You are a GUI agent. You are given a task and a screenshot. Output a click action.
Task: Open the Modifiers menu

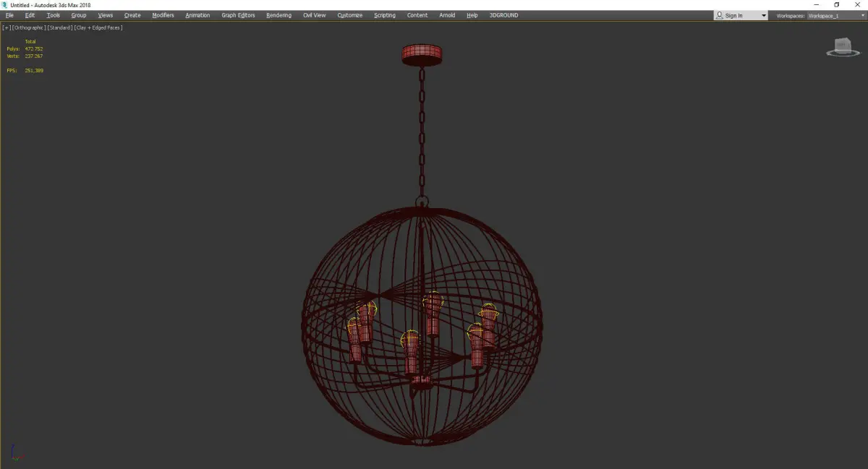click(x=163, y=15)
